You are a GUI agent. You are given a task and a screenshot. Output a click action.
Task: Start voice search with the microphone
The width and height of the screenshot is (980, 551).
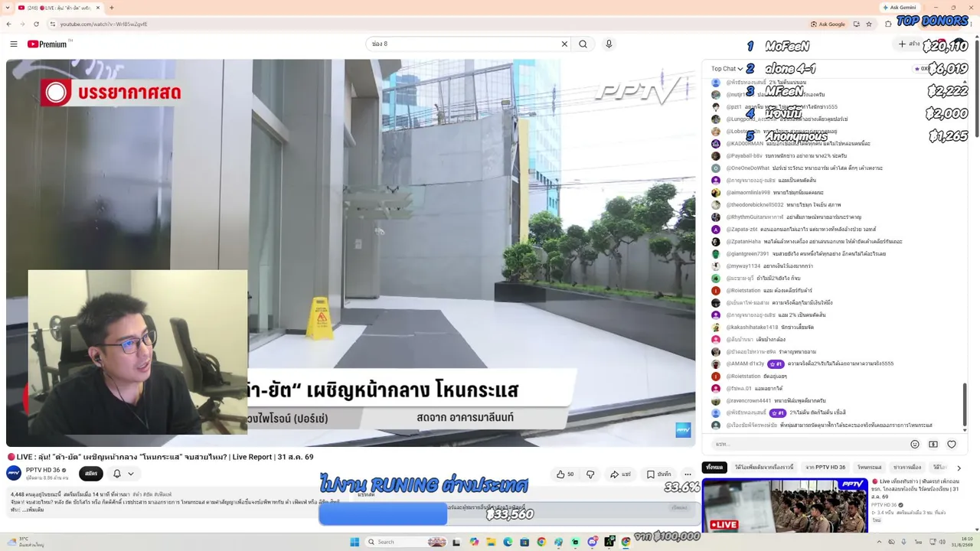pyautogui.click(x=609, y=44)
